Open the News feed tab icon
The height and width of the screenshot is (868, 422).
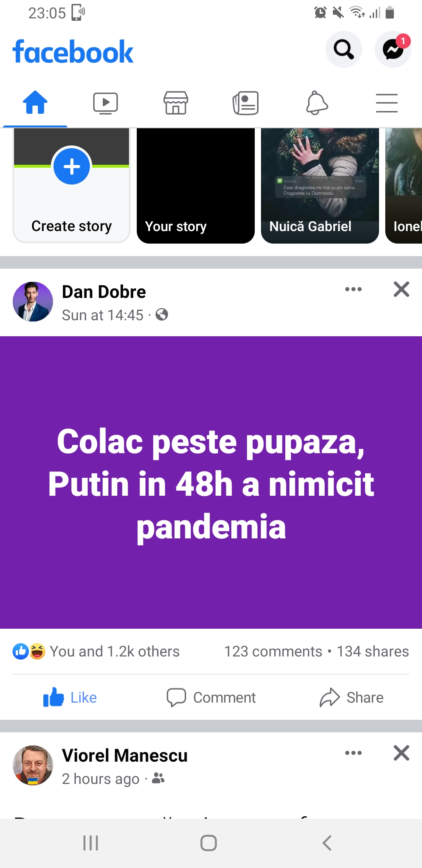click(246, 103)
